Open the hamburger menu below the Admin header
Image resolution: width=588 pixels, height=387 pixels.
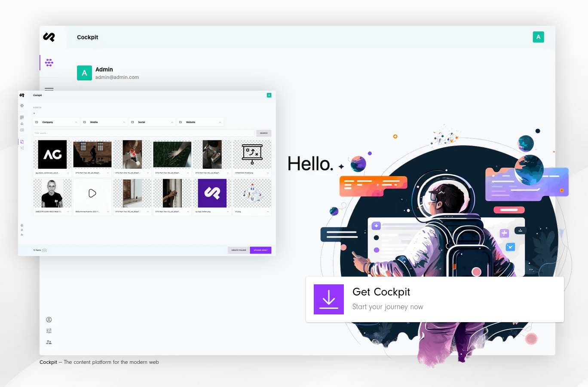click(49, 89)
